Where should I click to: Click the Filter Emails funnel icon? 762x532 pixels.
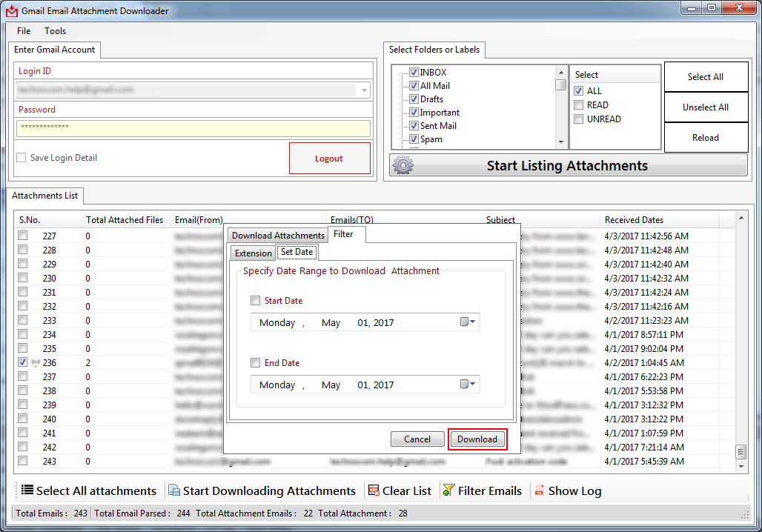point(448,491)
